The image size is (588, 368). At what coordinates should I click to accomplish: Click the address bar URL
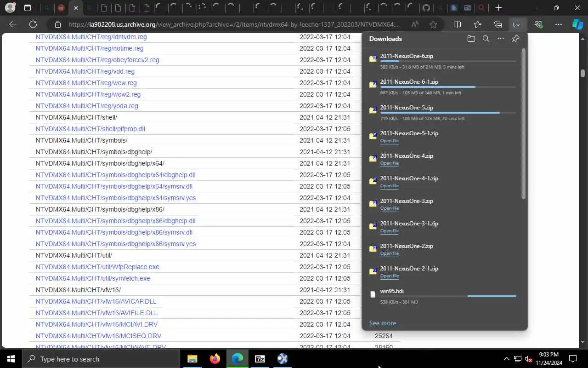tap(234, 24)
